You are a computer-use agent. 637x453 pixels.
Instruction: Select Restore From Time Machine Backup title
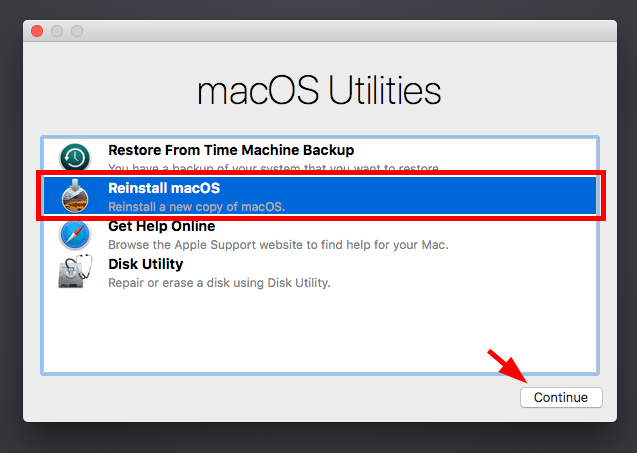pos(231,150)
